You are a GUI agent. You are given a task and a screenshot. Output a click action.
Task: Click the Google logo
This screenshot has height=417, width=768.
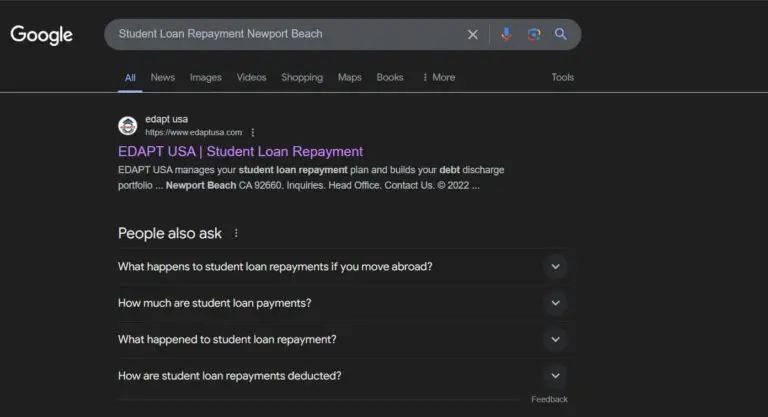pyautogui.click(x=42, y=35)
